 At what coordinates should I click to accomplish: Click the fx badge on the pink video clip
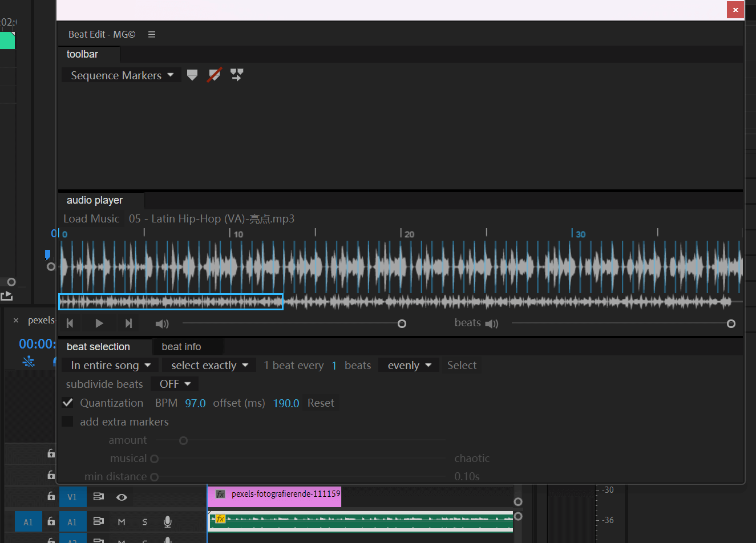click(220, 494)
